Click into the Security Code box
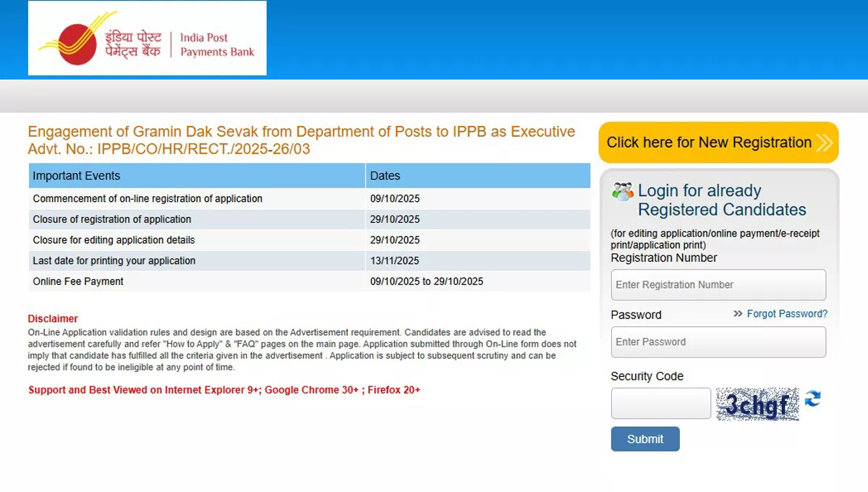The height and width of the screenshot is (492, 868). click(660, 404)
